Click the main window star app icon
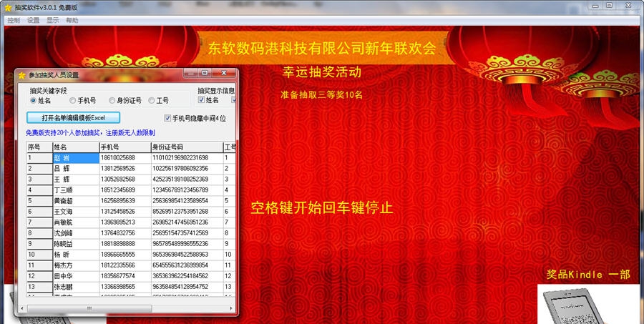Viewport: 644px width, 324px height. (x=8, y=7)
